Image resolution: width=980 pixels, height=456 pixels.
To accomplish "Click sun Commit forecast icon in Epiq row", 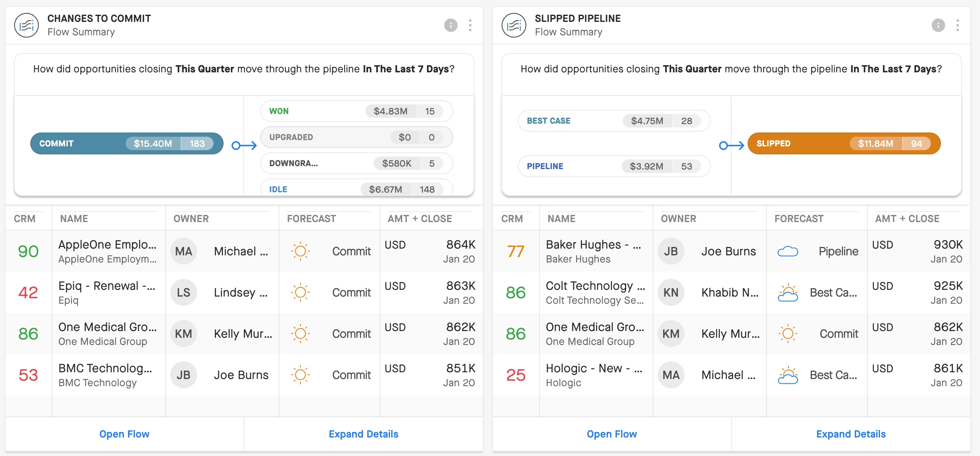I will click(300, 292).
